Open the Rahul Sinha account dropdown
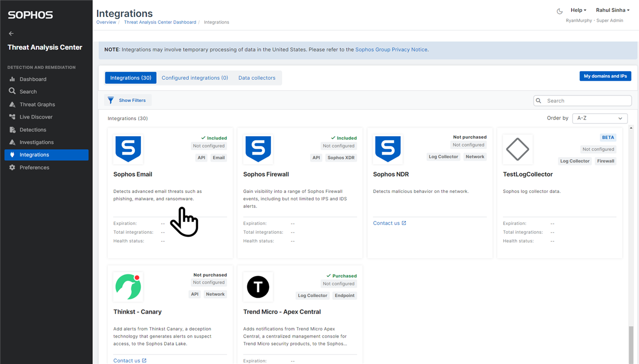 tap(613, 10)
